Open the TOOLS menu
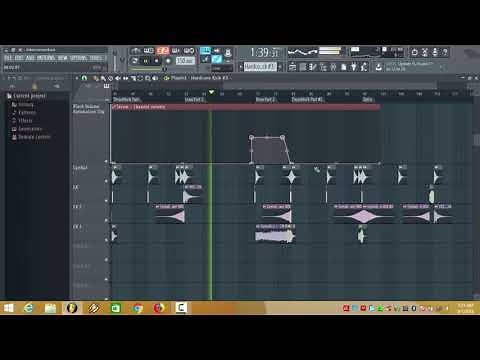This screenshot has width=480, height=360. coord(96,58)
